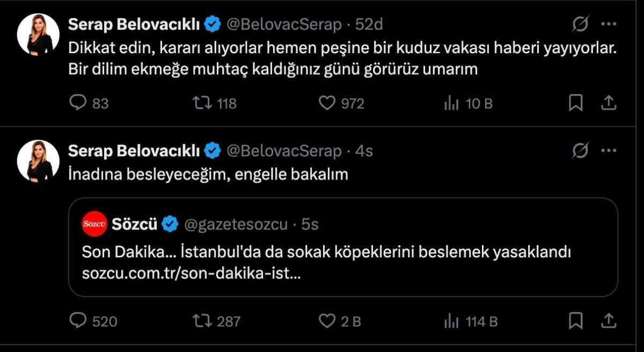Reply to the tweet with 520 replies

pos(78,321)
